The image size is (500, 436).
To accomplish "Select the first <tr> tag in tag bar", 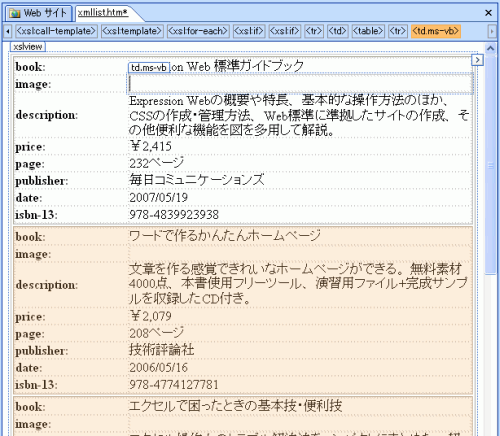I will 314,31.
